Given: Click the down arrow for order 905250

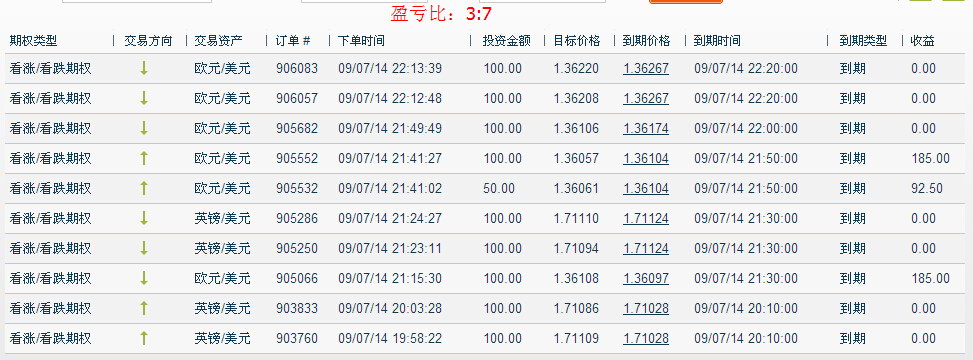Looking at the screenshot, I should click(144, 248).
